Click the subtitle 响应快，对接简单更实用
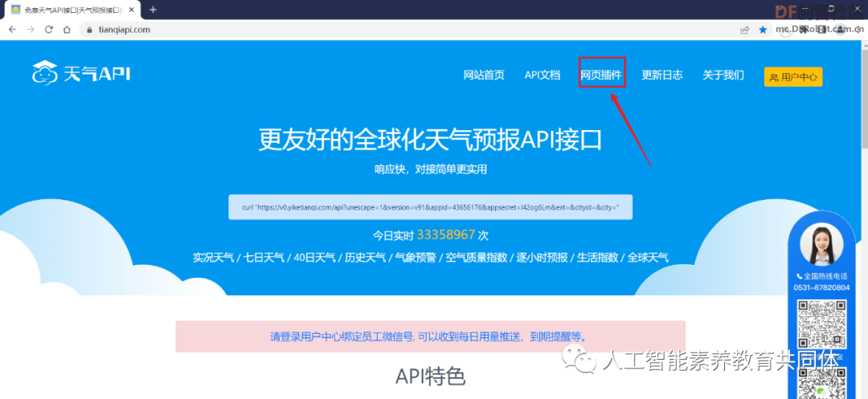The height and width of the screenshot is (399, 868). coord(430,169)
